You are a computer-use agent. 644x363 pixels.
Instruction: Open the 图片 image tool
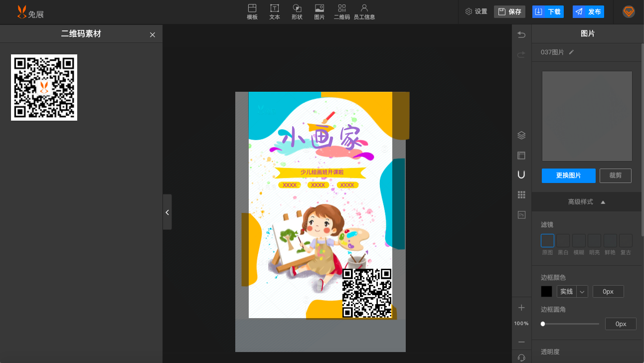click(320, 12)
